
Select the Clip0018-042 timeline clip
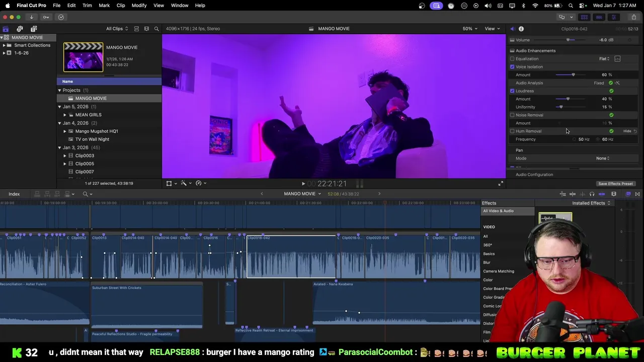pos(291,256)
